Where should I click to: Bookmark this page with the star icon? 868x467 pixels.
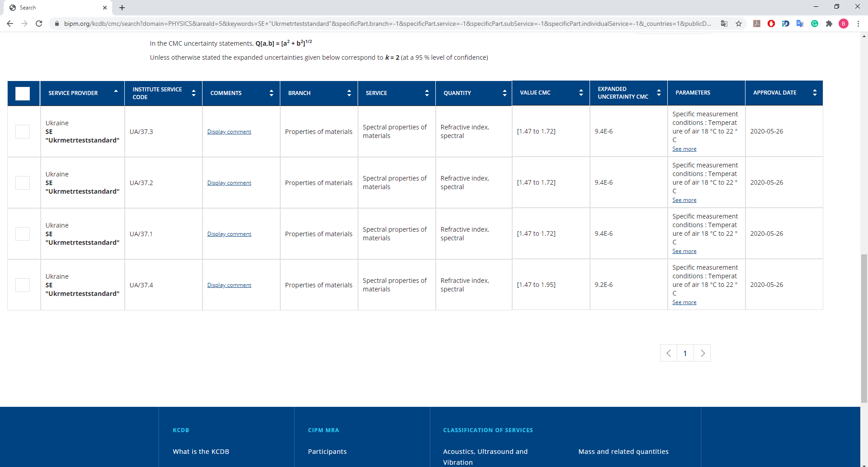739,24
